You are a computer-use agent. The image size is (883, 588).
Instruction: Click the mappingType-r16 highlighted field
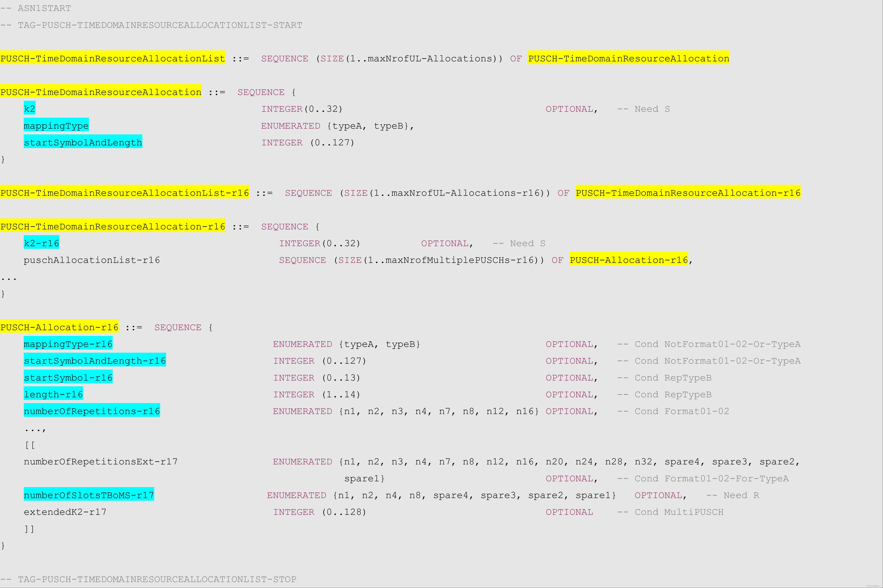[x=68, y=344]
